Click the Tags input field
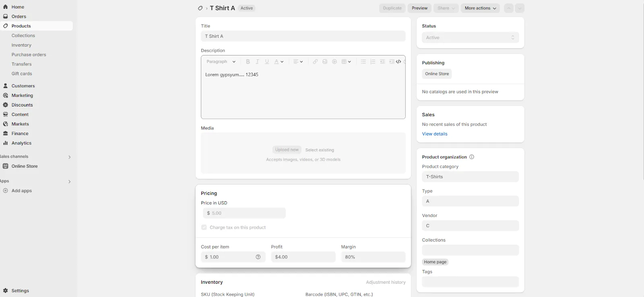 pos(470,281)
